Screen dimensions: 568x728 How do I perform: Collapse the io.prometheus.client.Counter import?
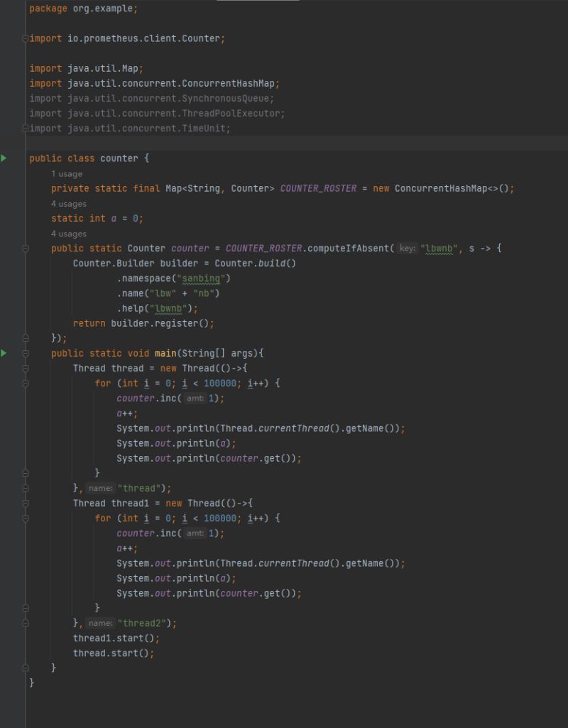[x=25, y=38]
